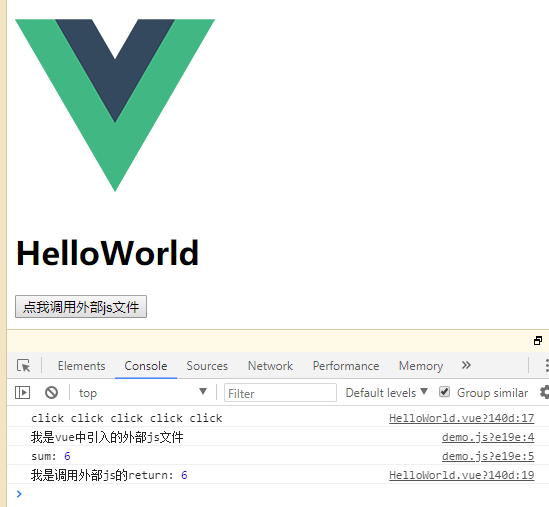Show more DevTools tabs chevron
The image size is (549, 507).
tap(466, 366)
